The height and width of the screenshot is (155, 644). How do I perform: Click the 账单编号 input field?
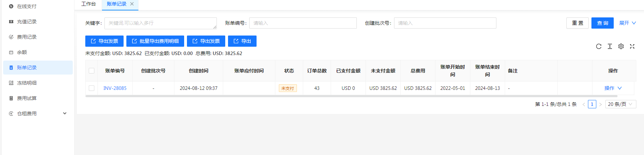(303, 23)
